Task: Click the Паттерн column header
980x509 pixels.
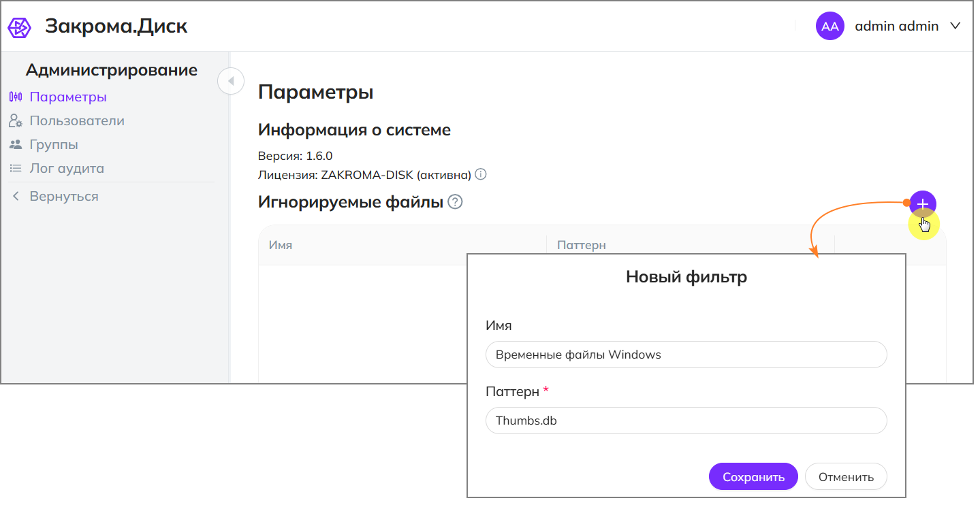Action: point(582,245)
